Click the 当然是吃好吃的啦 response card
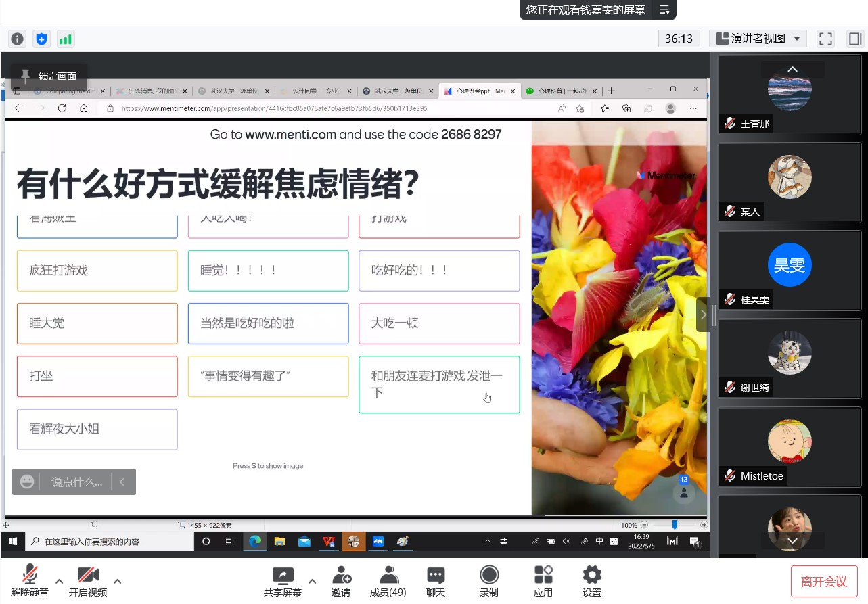The image size is (868, 604). coord(268,323)
